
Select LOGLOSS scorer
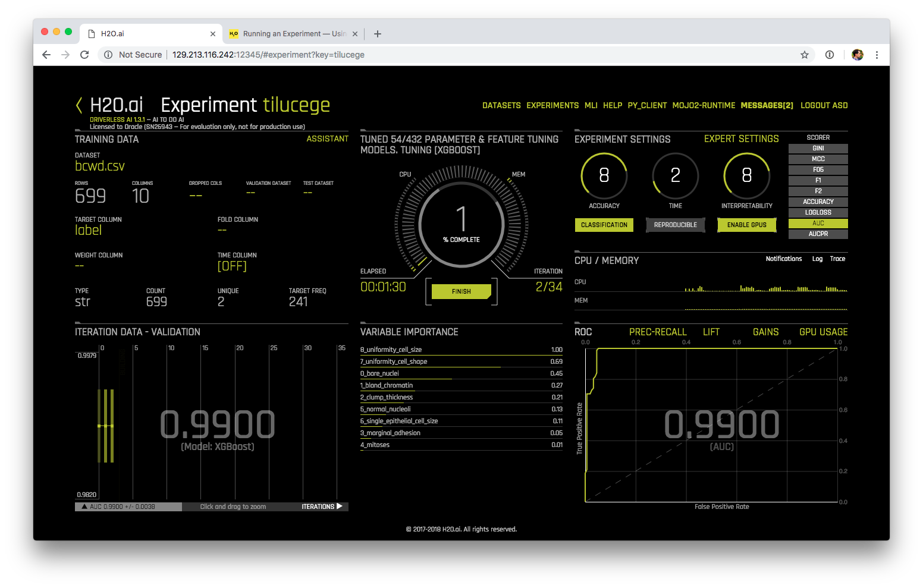(x=818, y=212)
